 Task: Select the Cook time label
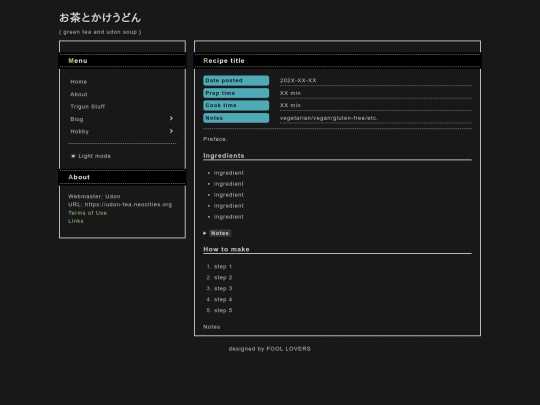tap(236, 105)
